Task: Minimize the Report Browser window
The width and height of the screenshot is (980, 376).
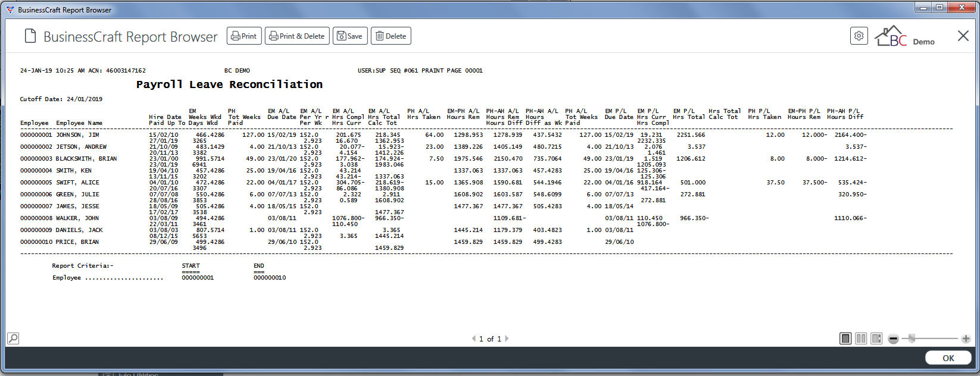Action: click(924, 8)
